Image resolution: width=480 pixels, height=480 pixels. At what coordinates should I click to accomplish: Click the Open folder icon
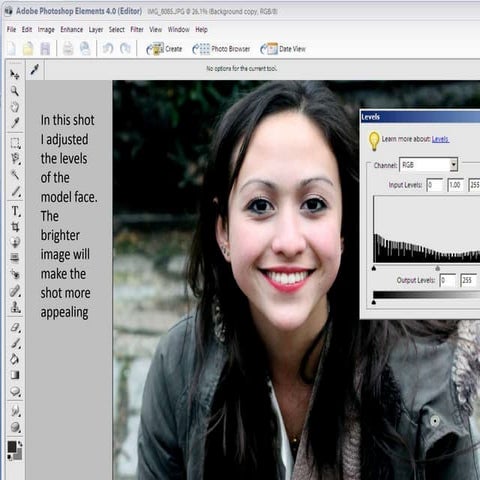click(x=28, y=49)
